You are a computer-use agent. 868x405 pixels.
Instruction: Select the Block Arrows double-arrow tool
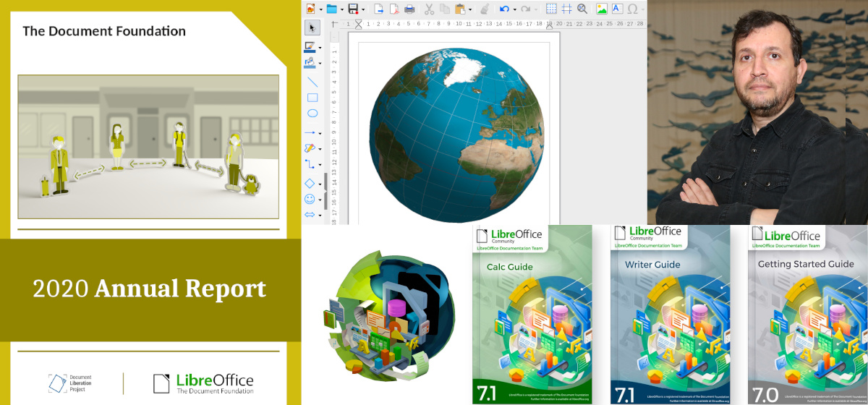click(310, 215)
